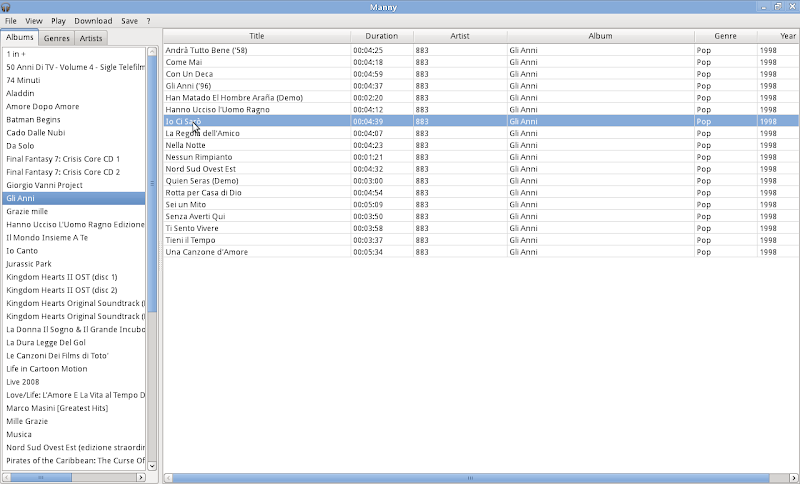Click track table horizontal scrollbar thumb
Image resolution: width=800 pixels, height=484 pixels.
click(470, 478)
